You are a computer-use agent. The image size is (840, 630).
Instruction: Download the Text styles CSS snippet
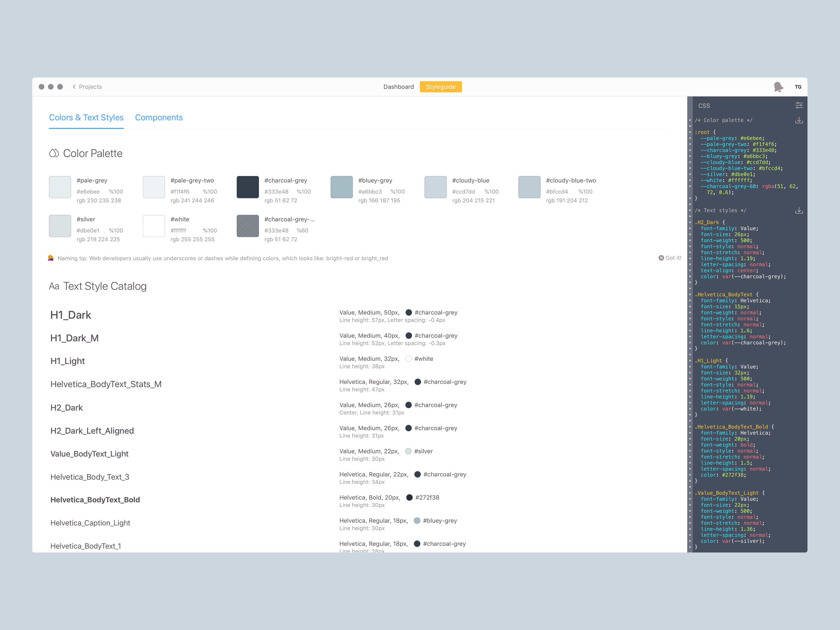click(799, 210)
